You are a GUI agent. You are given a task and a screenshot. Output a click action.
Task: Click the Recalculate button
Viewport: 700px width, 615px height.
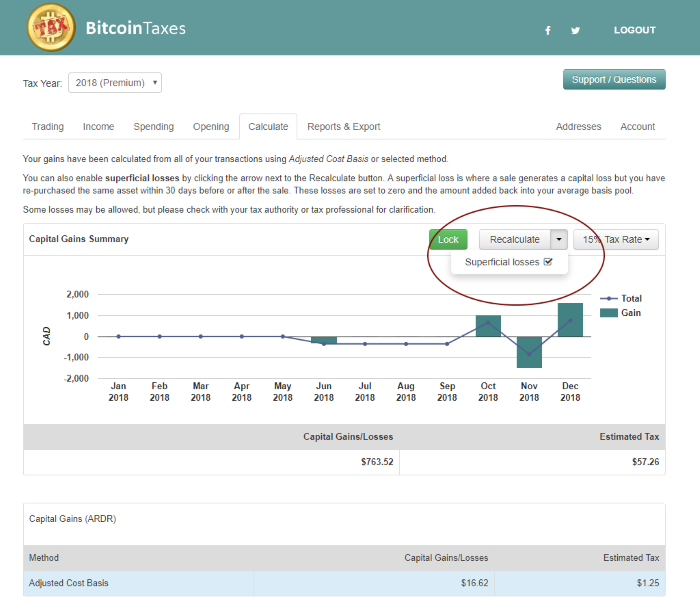point(514,240)
